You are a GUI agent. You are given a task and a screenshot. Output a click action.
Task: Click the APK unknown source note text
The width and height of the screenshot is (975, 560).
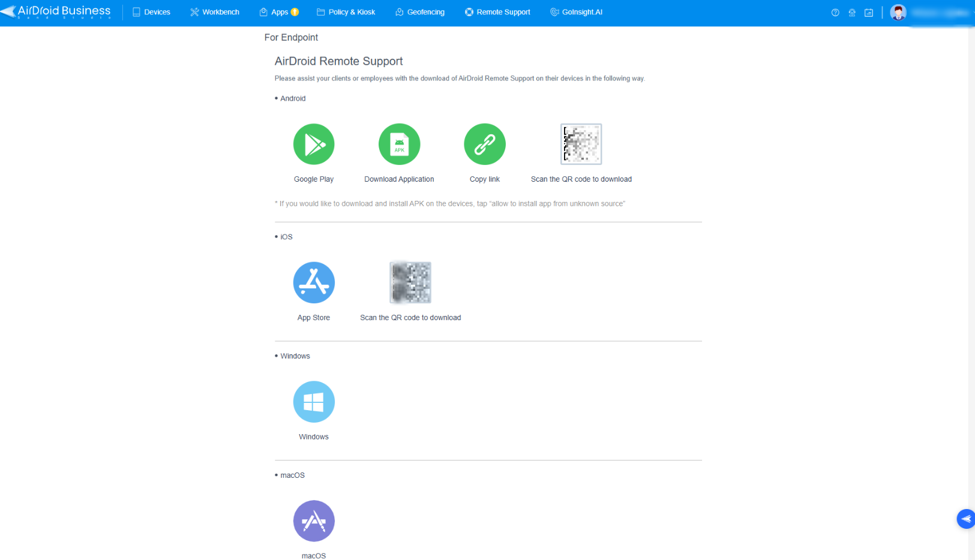[x=450, y=204]
